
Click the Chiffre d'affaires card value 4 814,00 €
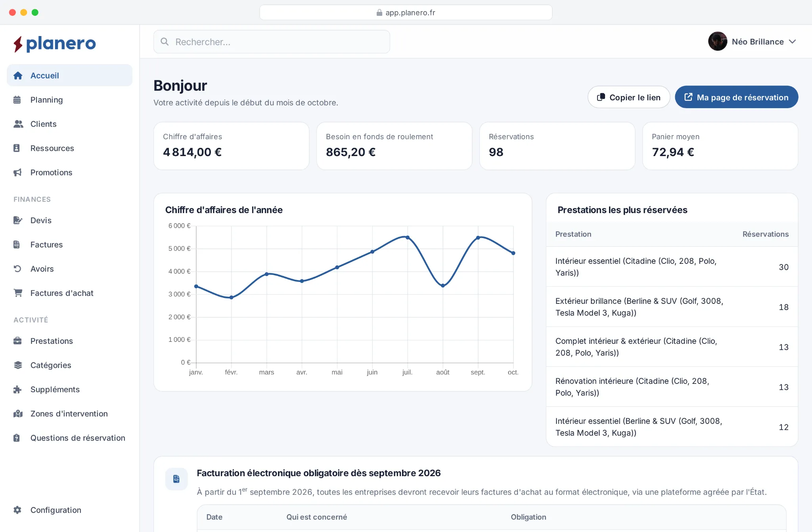click(x=192, y=152)
